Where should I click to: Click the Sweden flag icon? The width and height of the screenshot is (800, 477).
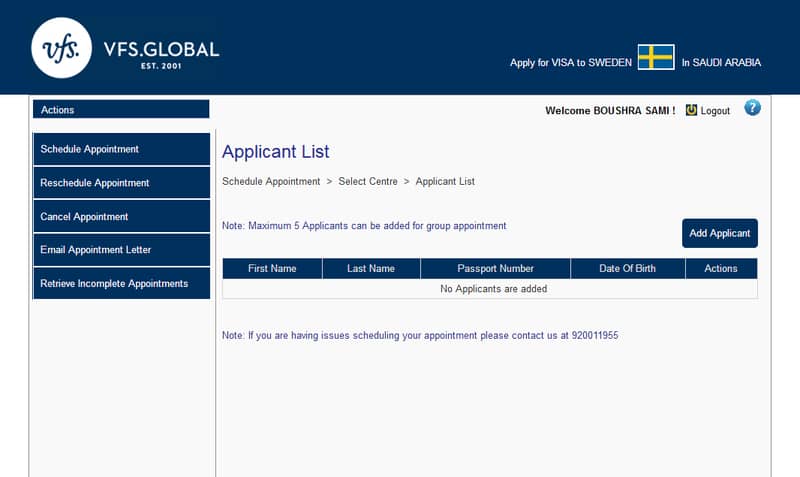coord(656,57)
